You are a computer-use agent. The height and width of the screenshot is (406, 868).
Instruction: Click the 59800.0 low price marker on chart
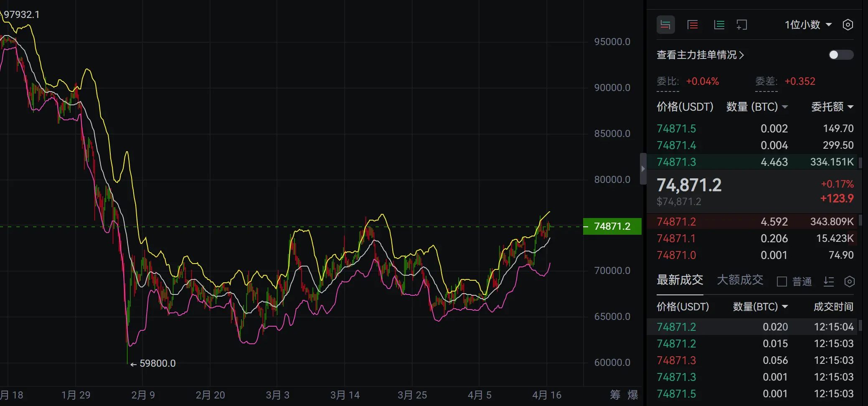point(157,363)
